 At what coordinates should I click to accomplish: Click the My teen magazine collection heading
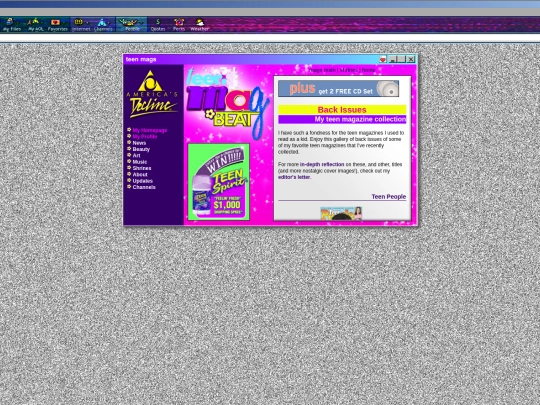(x=342, y=119)
